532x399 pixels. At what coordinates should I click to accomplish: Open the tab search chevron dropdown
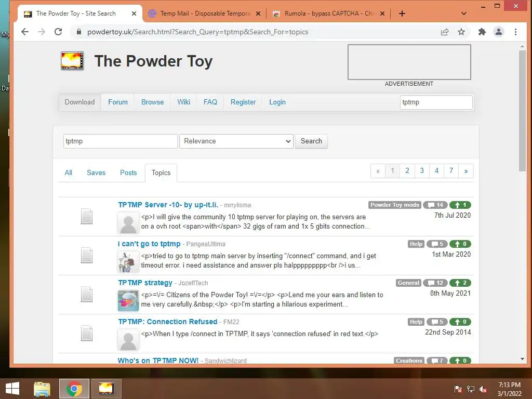point(464,14)
